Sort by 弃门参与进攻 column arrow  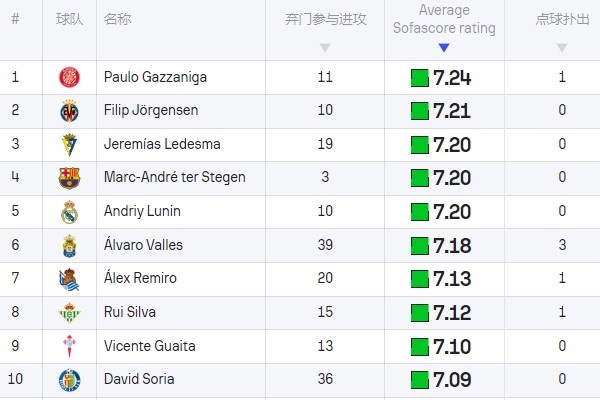324,47
